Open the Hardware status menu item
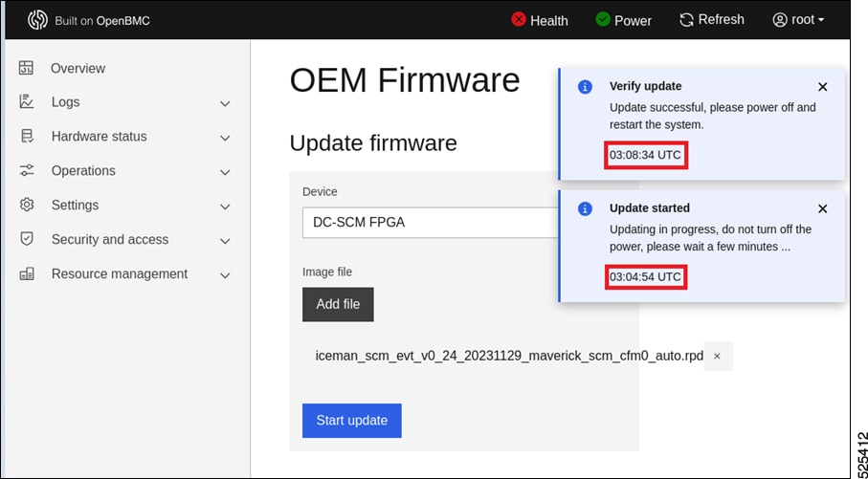The width and height of the screenshot is (868, 479). point(100,137)
